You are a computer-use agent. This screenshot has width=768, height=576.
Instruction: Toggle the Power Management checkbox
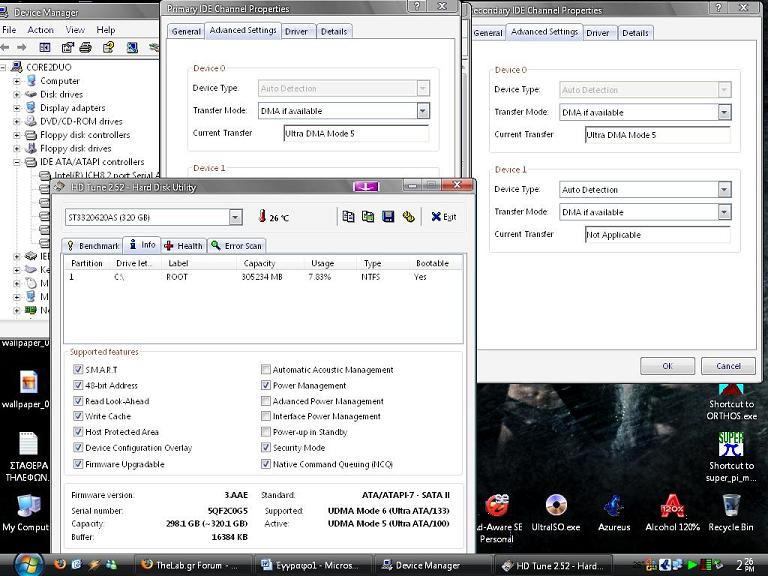[265, 385]
